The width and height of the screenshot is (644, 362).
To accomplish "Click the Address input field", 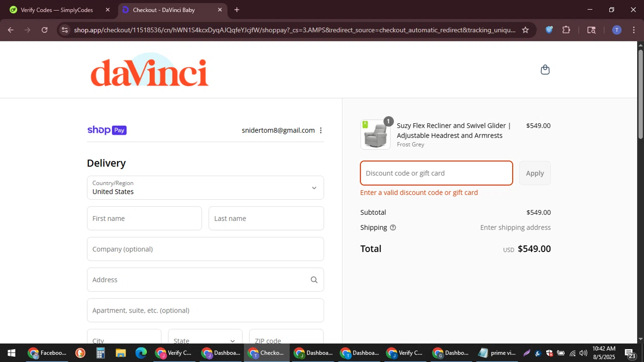I will (205, 280).
